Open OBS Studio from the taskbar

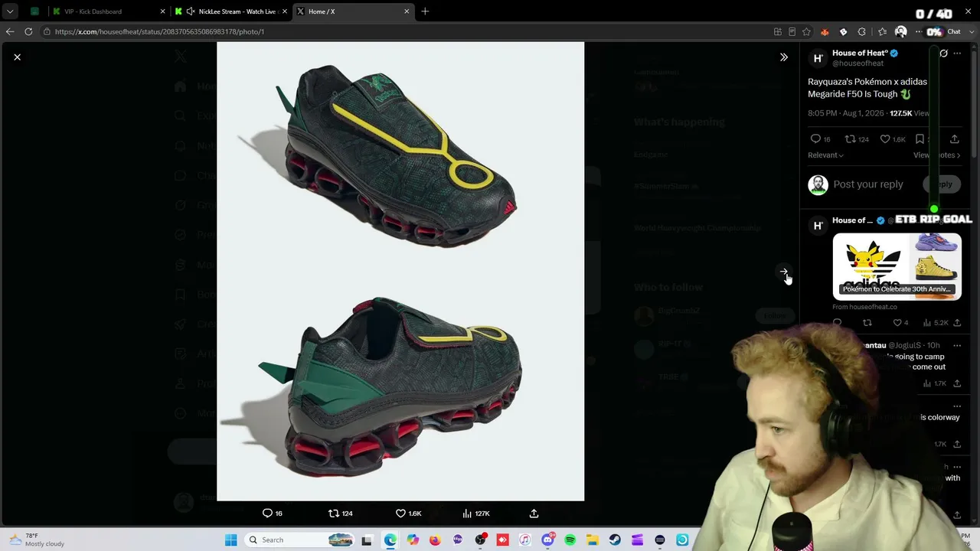(x=480, y=540)
